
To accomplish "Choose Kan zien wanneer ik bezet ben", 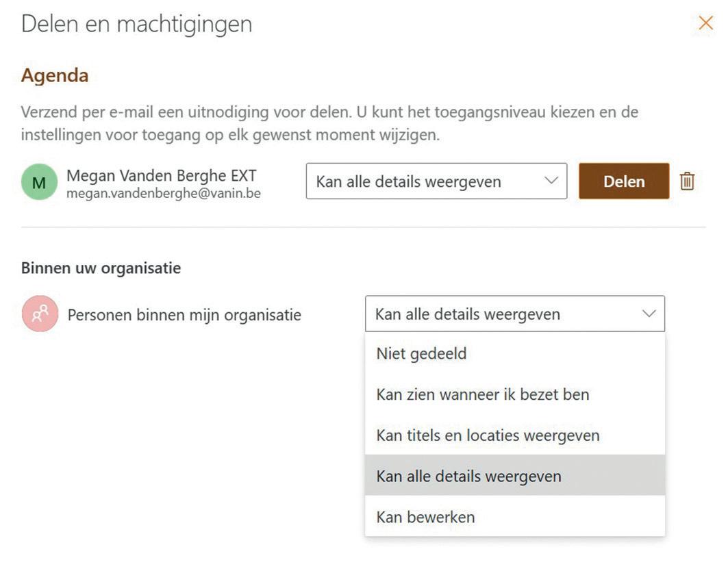I will [482, 394].
